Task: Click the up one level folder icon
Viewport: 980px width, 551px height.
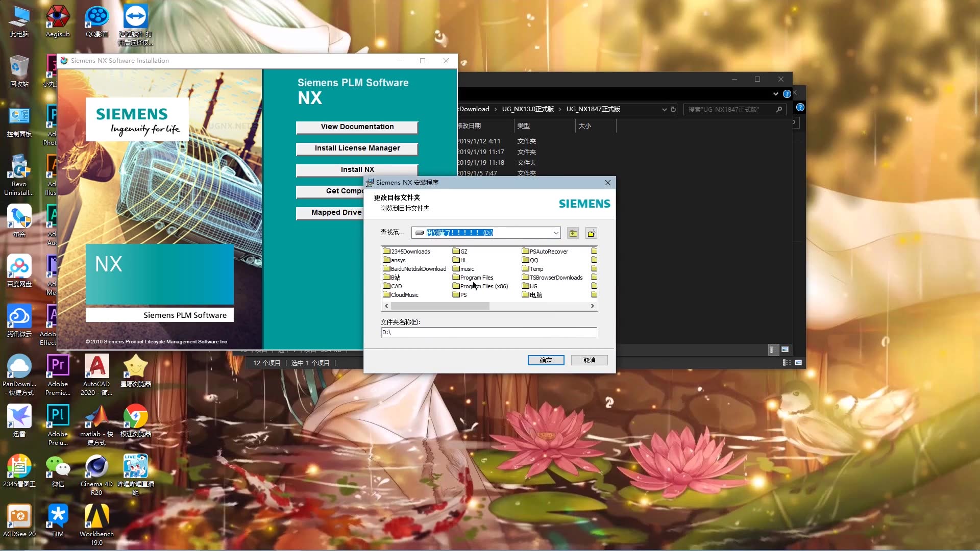Action: pos(573,233)
